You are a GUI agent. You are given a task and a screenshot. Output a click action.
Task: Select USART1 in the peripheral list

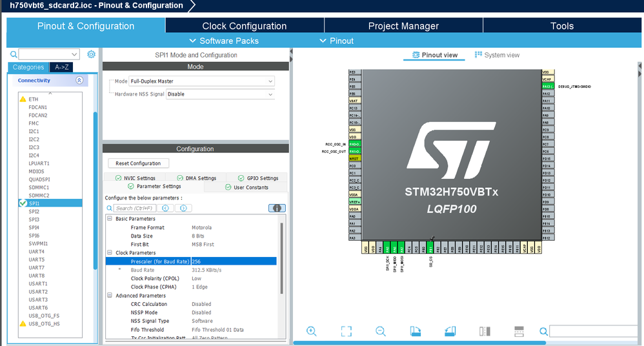pyautogui.click(x=38, y=283)
